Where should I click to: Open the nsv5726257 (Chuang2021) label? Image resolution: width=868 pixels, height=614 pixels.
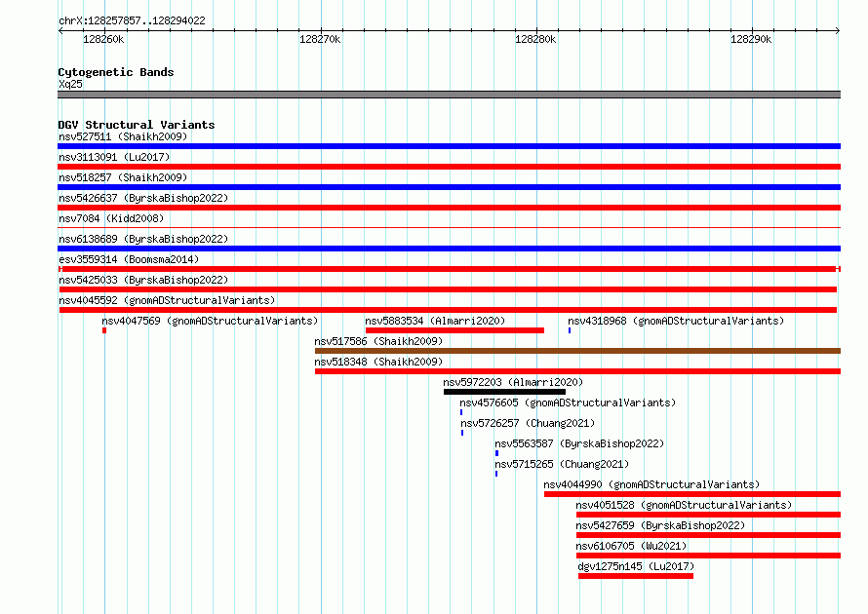(x=528, y=423)
